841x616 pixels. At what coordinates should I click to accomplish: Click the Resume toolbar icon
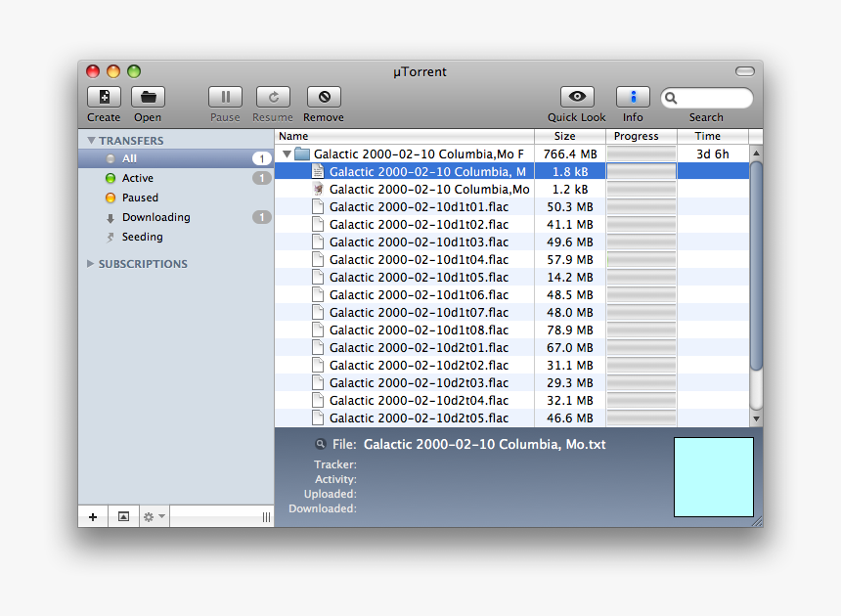click(273, 97)
